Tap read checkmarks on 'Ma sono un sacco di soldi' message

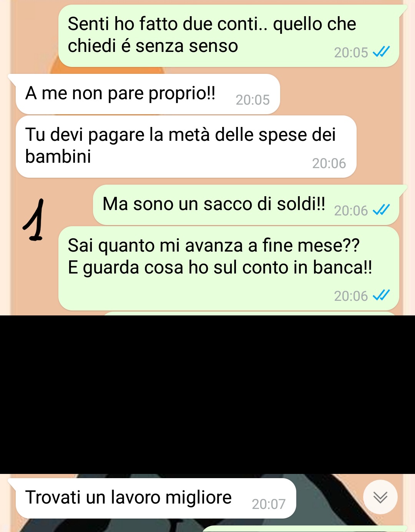pyautogui.click(x=381, y=210)
